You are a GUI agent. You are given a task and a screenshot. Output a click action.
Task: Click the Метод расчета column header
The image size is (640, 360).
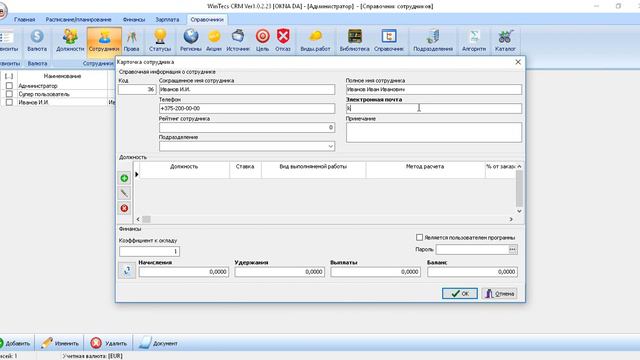point(425,167)
